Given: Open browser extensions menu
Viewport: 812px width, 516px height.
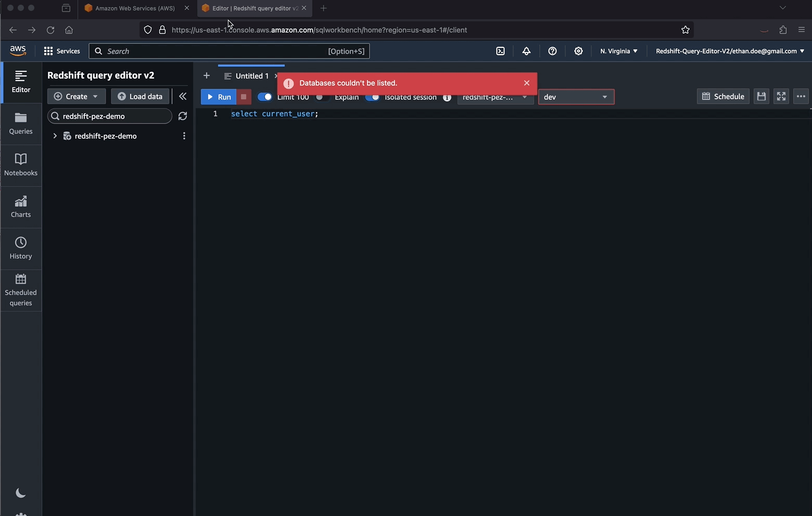Looking at the screenshot, I should click(x=783, y=30).
